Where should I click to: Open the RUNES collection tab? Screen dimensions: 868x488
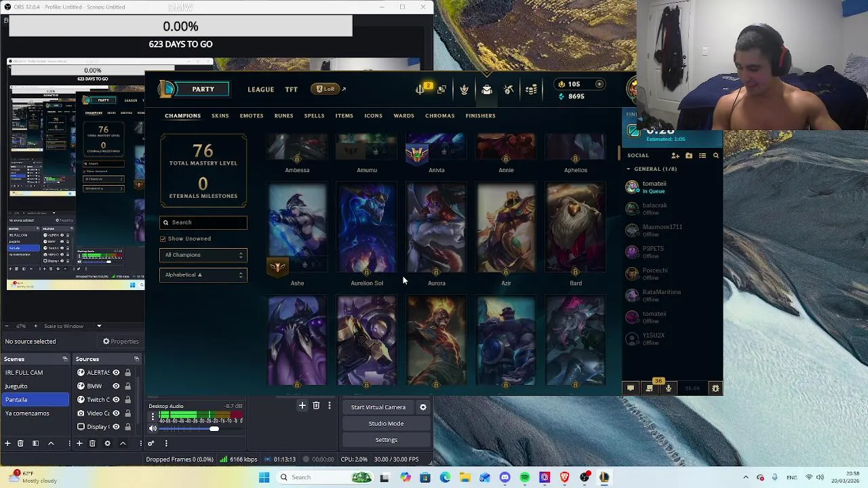[283, 116]
